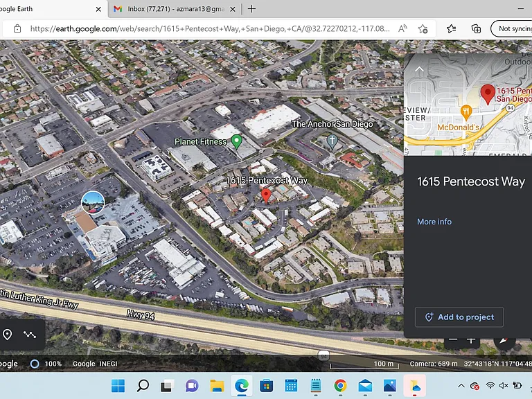Add this page to favorites star
Screen dimensions: 532x399
point(423,29)
